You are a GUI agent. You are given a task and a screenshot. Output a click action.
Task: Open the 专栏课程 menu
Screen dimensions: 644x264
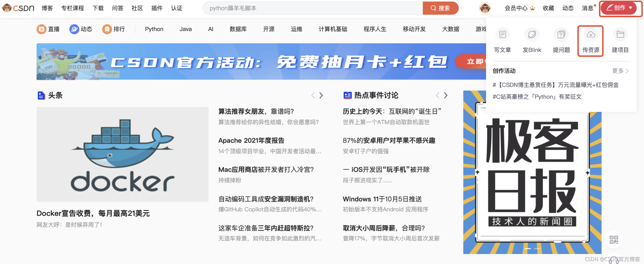(73, 8)
